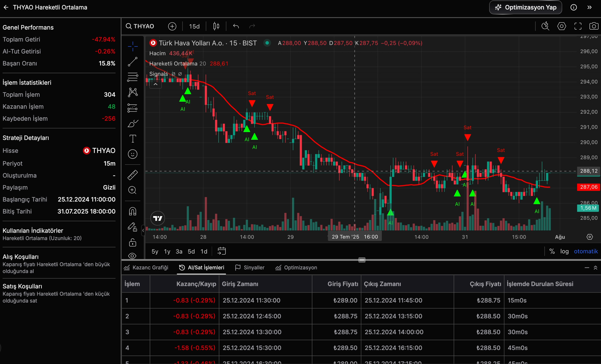Collapse the indicator legend chevron
Viewport: 601px width, 364px height.
point(155,84)
